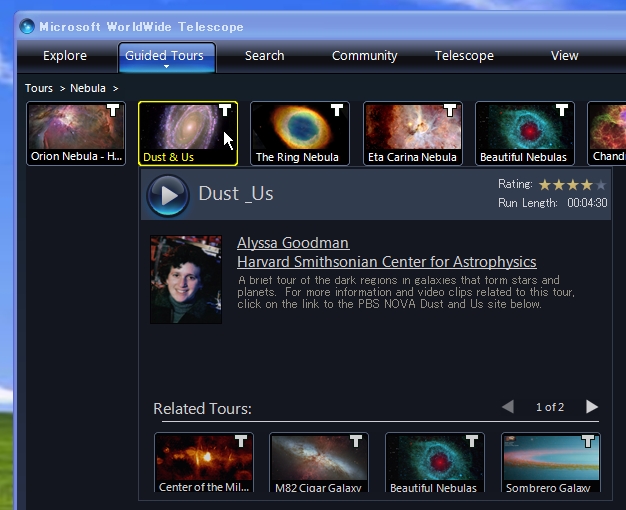
Task: Click the T badge on Orion Nebula thumbnail
Action: (x=113, y=110)
